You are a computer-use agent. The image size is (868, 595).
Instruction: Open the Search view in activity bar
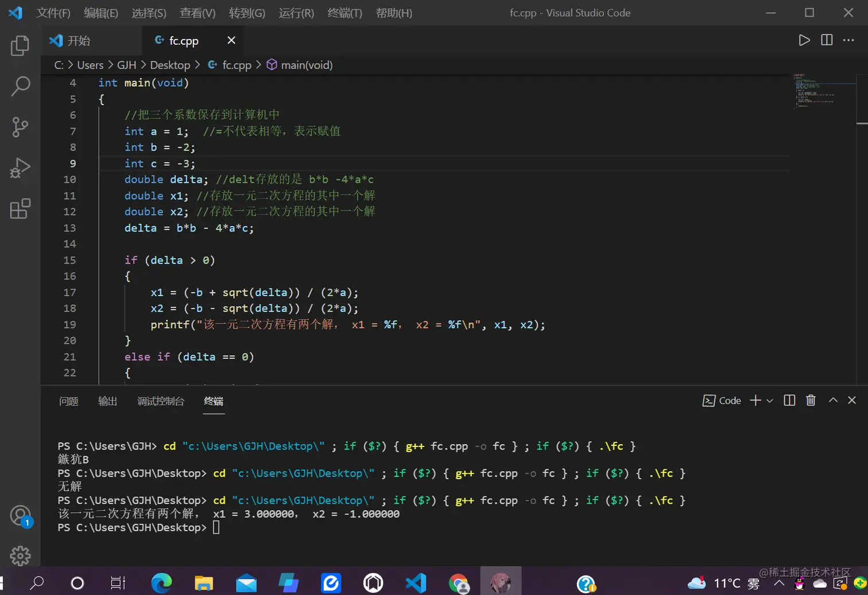point(20,86)
